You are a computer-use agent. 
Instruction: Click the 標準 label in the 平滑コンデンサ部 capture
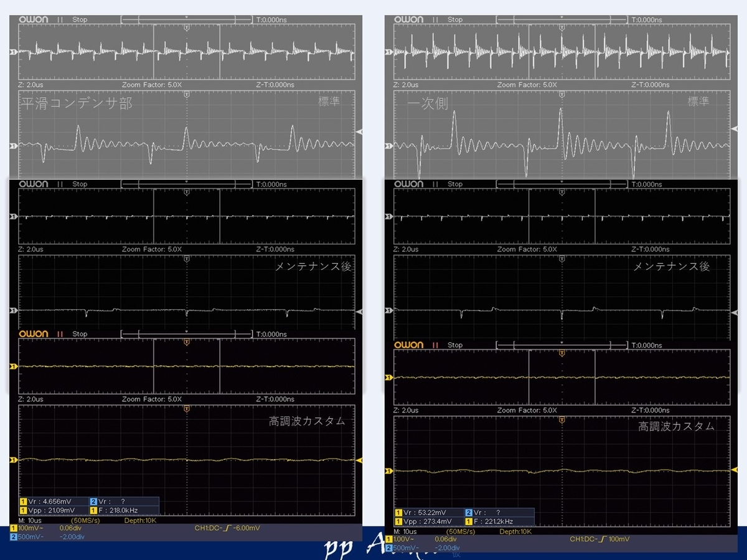[x=329, y=101]
